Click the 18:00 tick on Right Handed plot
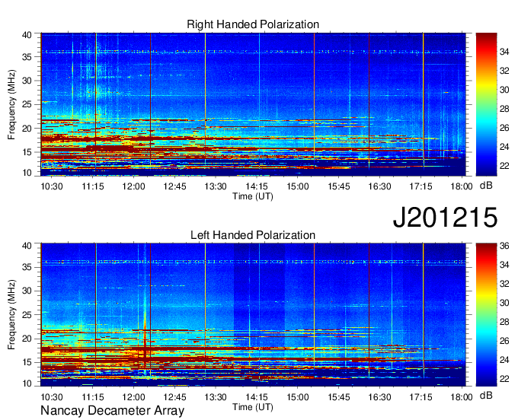 pyautogui.click(x=462, y=186)
